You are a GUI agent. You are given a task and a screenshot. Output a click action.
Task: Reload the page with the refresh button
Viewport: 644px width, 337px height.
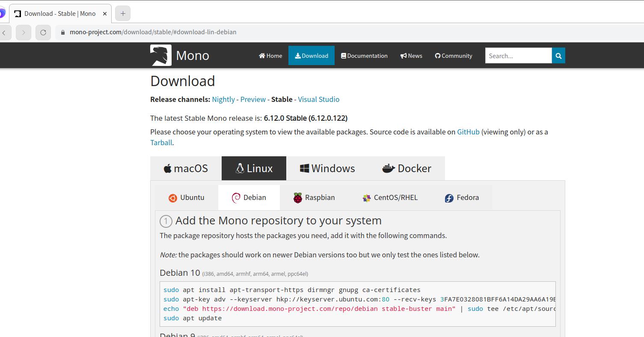tap(43, 33)
